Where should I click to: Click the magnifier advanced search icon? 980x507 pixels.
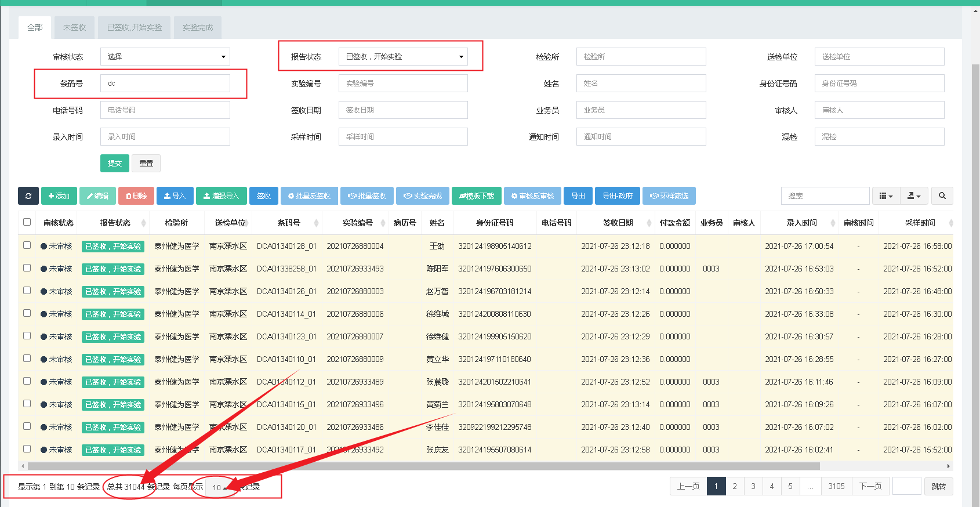pyautogui.click(x=942, y=196)
